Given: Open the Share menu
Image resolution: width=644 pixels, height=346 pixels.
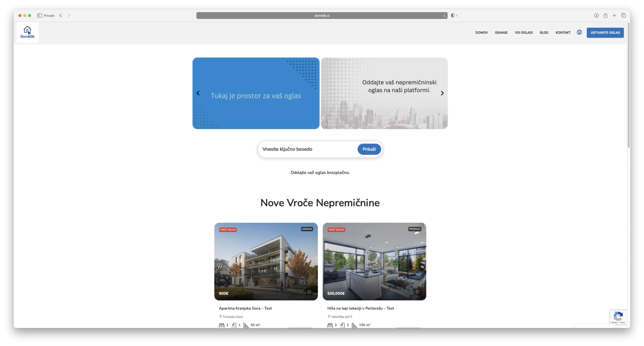Looking at the screenshot, I should 605,15.
